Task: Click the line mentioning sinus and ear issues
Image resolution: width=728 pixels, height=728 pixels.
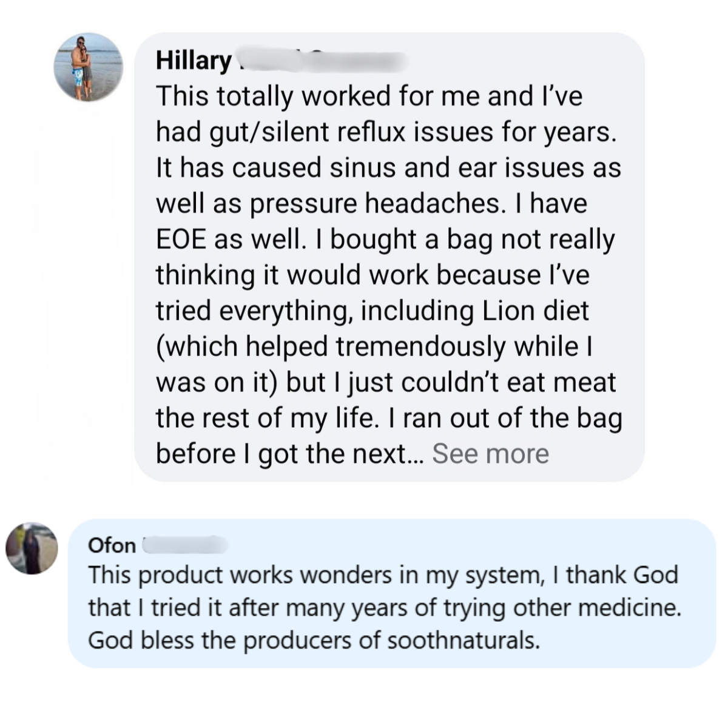Action: point(388,167)
